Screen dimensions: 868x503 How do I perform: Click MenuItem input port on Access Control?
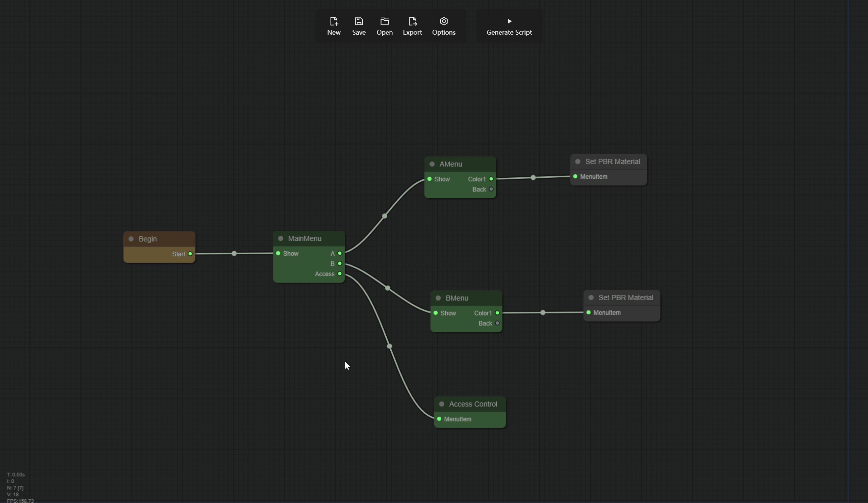(x=439, y=419)
